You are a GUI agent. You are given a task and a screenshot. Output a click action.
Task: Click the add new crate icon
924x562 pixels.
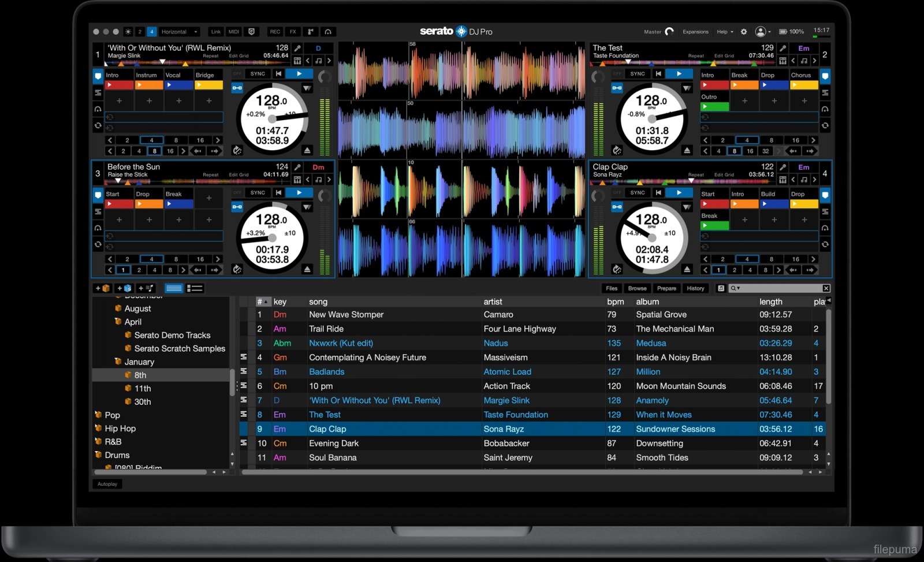click(x=103, y=288)
